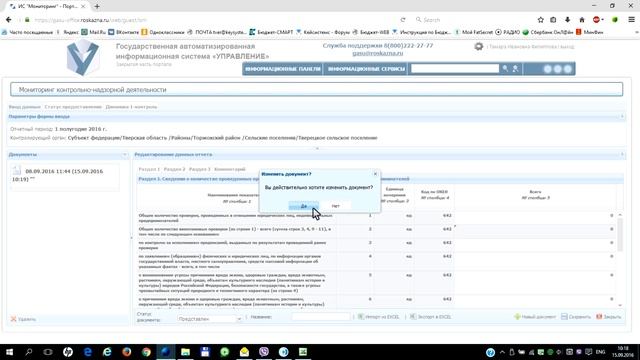Click the table vertical scrollbar
Screen dimensions: 640x360
click(x=620, y=235)
